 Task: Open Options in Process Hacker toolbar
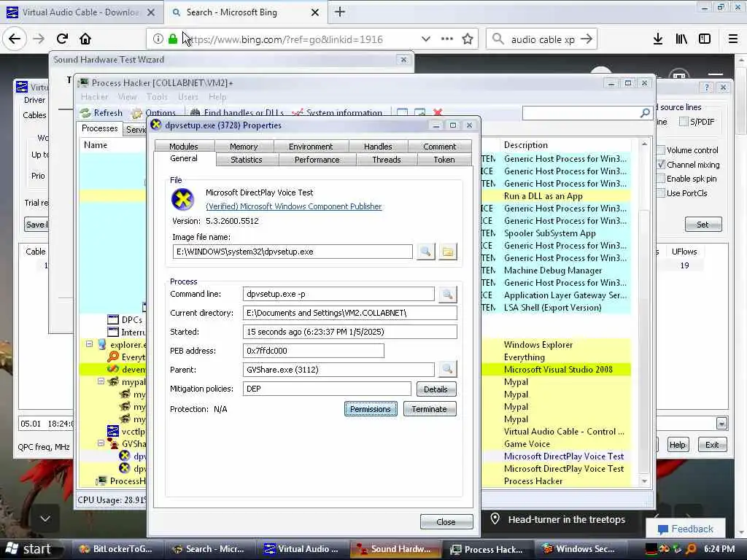(154, 113)
